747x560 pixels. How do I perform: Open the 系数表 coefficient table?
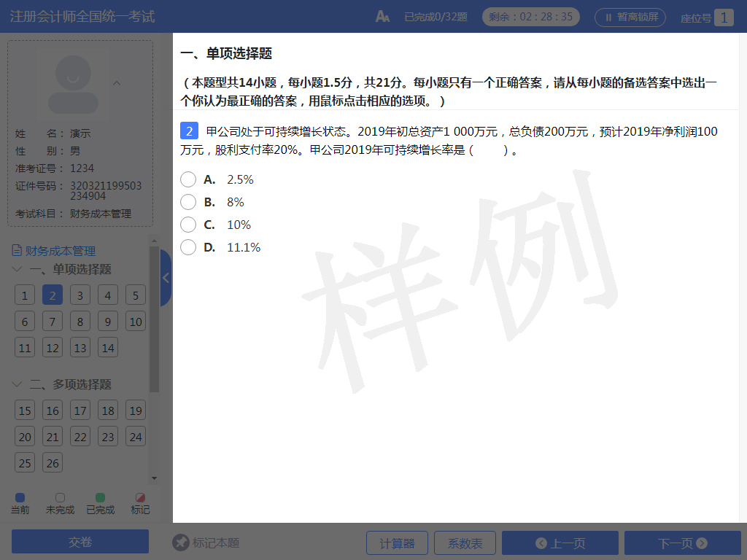coord(465,543)
